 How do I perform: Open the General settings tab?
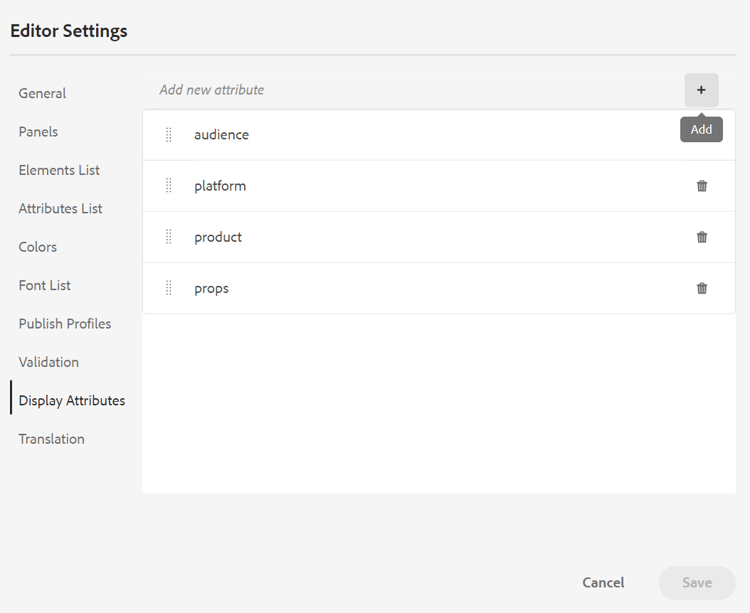pyautogui.click(x=42, y=93)
